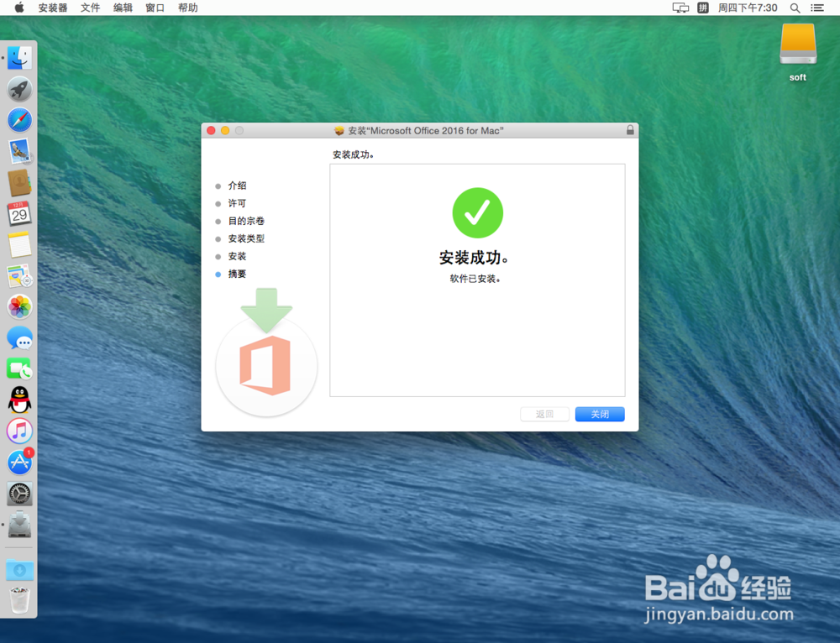This screenshot has height=643, width=840.
Task: Click the 关闭 button
Action: coord(600,414)
